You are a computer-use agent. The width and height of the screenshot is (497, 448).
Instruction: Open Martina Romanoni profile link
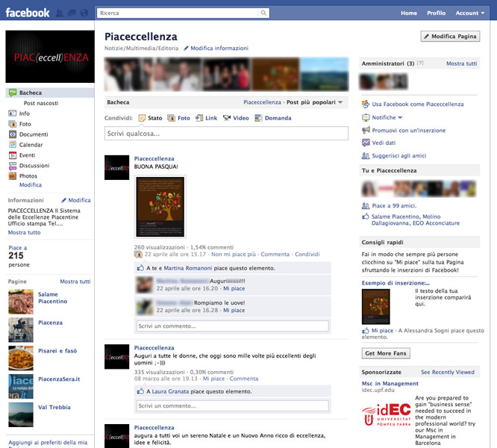pos(187,268)
